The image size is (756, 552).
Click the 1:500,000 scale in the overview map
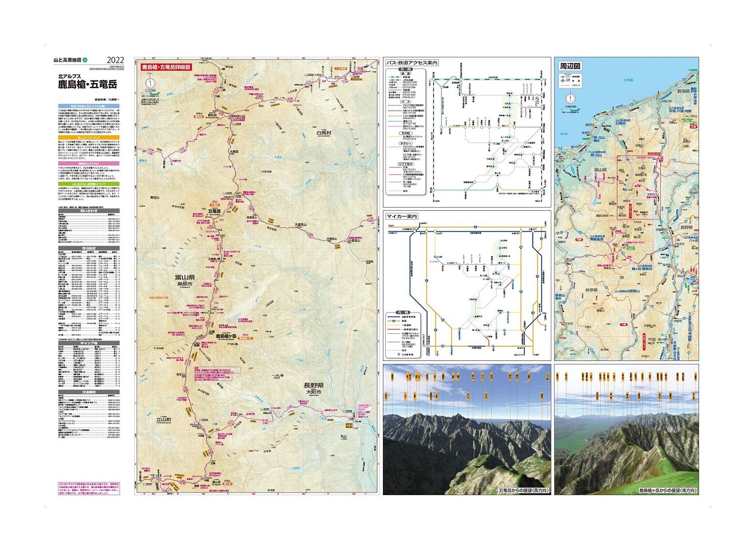coord(571,106)
